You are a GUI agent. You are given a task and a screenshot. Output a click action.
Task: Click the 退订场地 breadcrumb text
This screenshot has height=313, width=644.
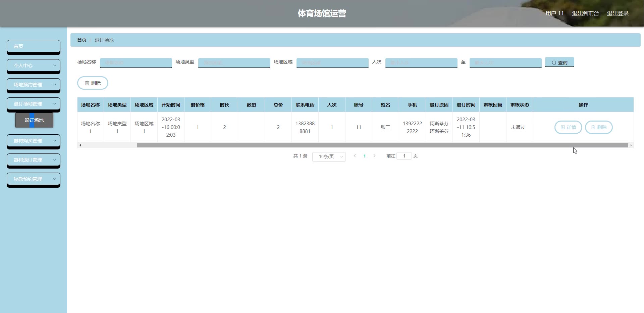pyautogui.click(x=104, y=40)
